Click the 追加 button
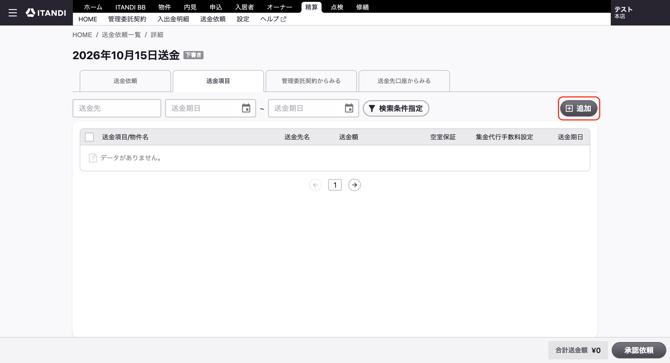 pos(579,108)
